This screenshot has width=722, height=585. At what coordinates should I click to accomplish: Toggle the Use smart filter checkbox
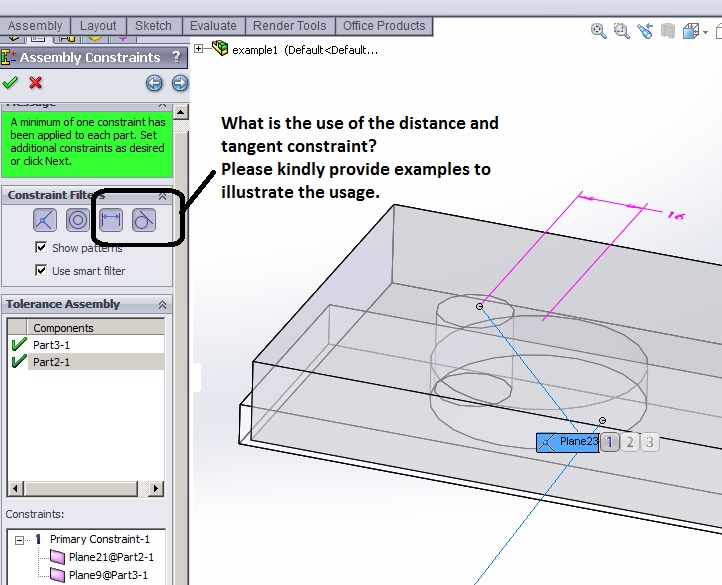tap(41, 270)
